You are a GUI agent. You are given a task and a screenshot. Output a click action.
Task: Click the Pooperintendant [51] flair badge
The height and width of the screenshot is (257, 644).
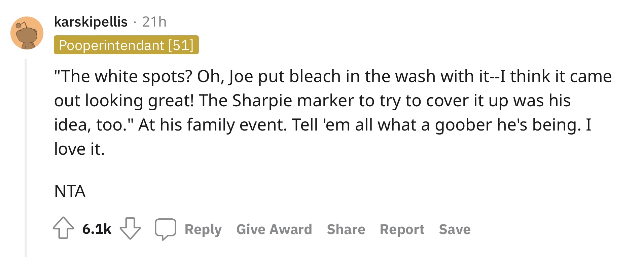tap(126, 45)
